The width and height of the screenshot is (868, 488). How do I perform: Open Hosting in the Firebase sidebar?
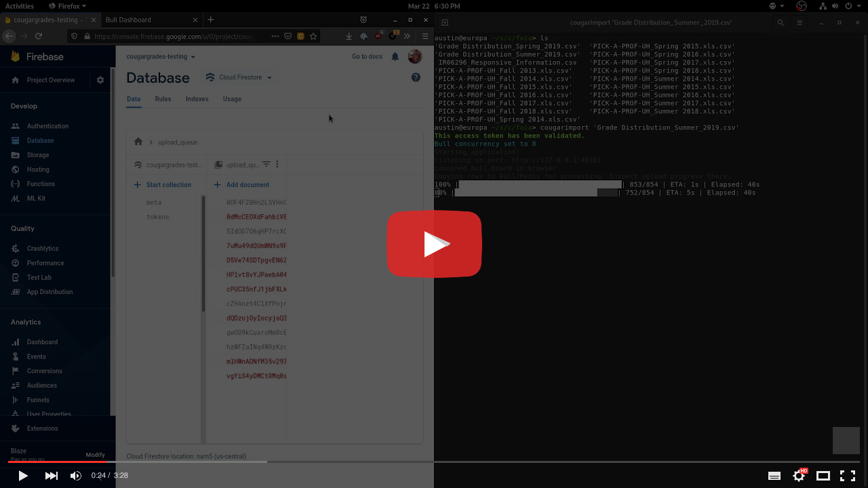[38, 169]
